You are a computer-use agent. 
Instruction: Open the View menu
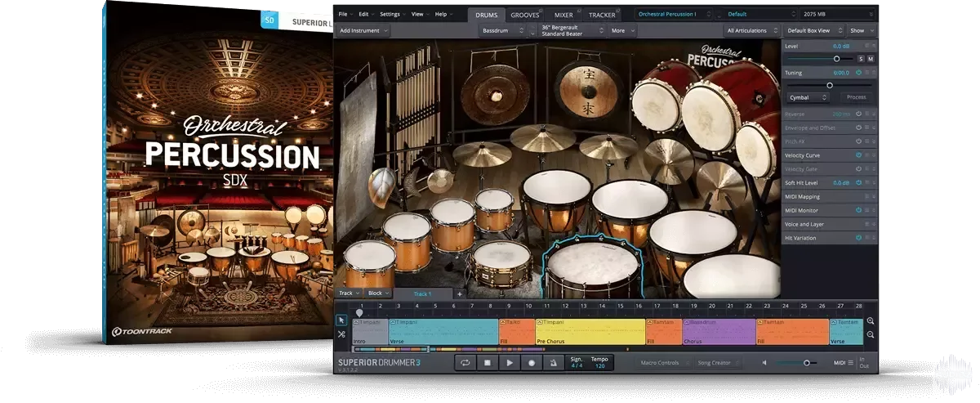420,14
